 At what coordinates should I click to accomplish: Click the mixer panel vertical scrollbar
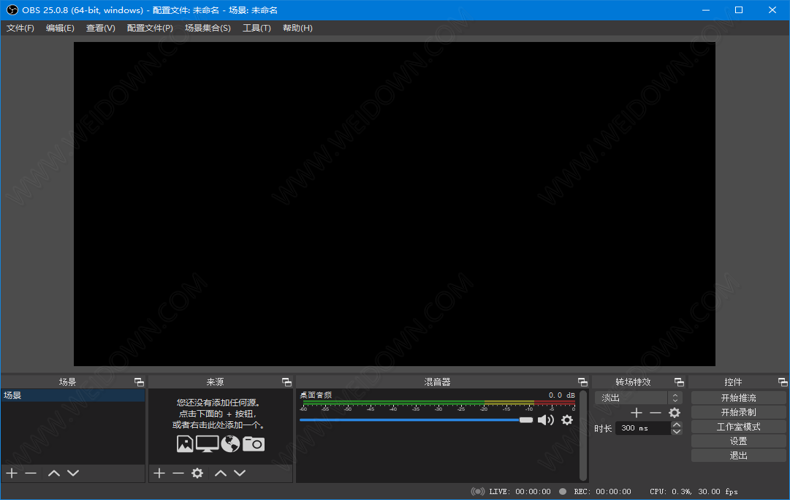[583, 436]
